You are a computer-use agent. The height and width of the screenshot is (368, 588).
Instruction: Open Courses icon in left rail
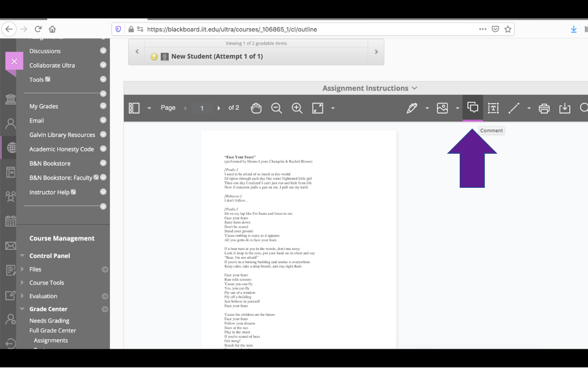point(11,148)
